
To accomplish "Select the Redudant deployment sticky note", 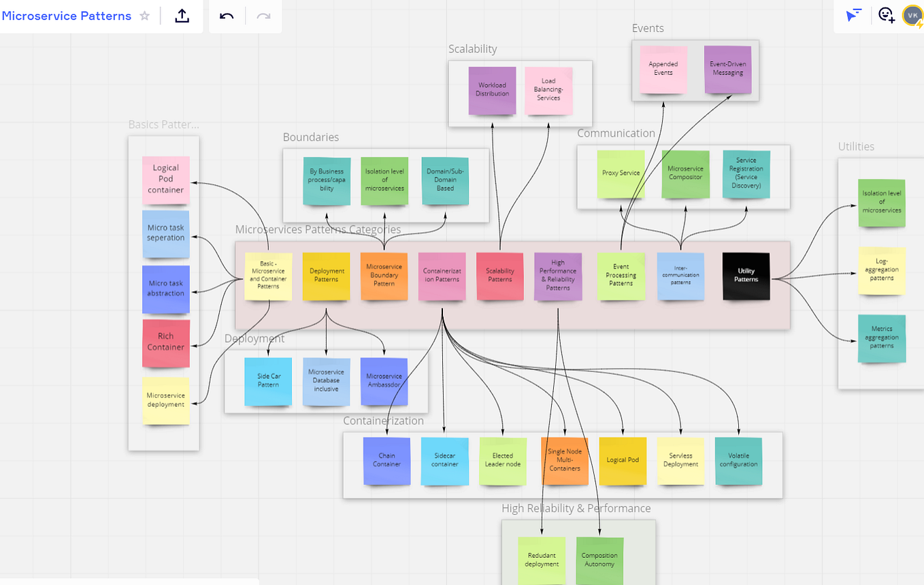I will tap(542, 559).
